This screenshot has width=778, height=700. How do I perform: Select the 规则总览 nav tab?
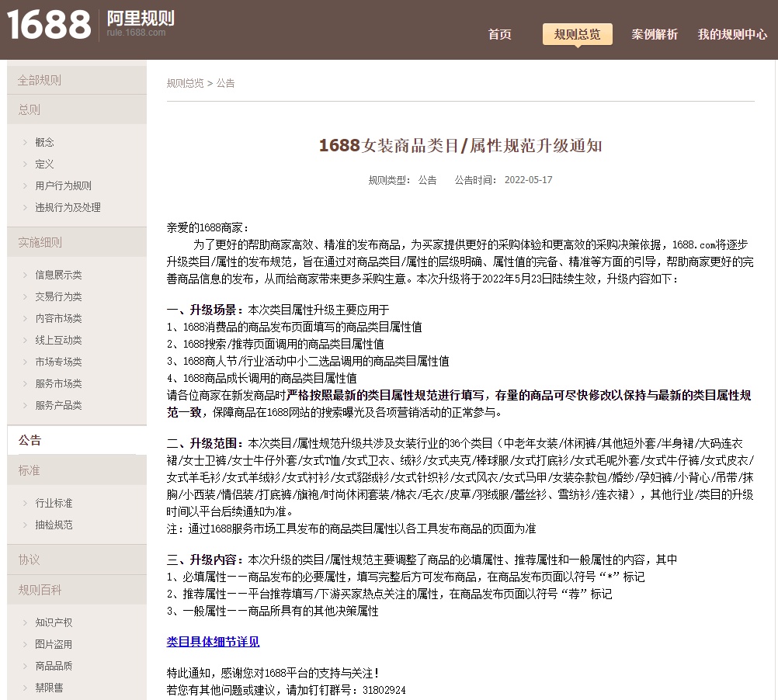[577, 34]
